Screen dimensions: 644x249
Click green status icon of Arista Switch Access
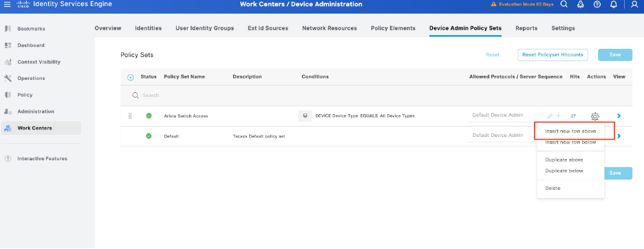[149, 116]
